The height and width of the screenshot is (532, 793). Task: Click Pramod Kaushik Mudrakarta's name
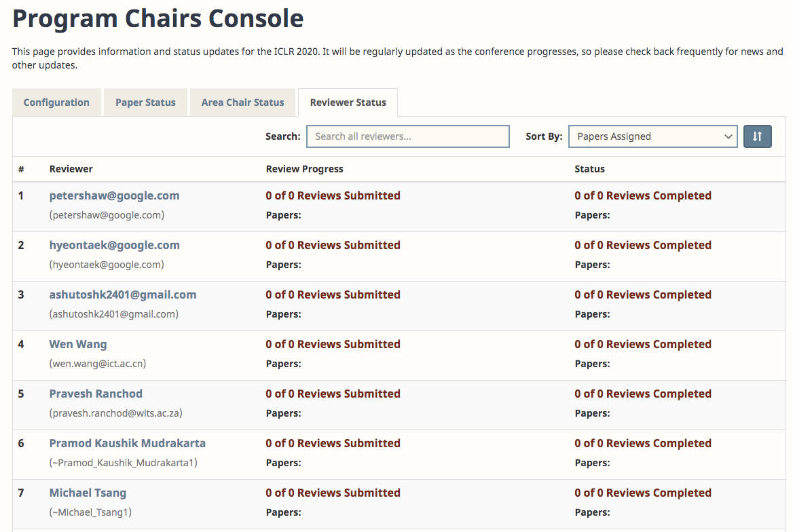tap(128, 443)
